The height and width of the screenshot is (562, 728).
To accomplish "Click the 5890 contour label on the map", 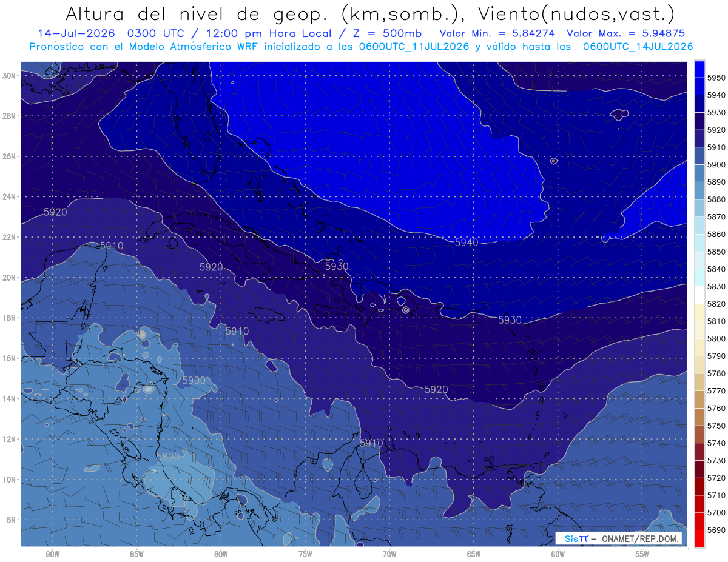I will click(x=168, y=457).
